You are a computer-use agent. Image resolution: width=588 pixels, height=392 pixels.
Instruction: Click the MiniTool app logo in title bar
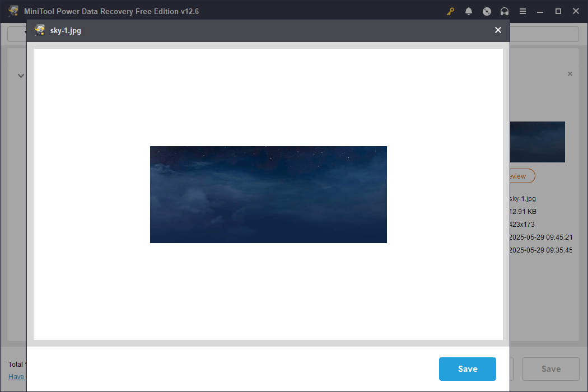point(13,11)
